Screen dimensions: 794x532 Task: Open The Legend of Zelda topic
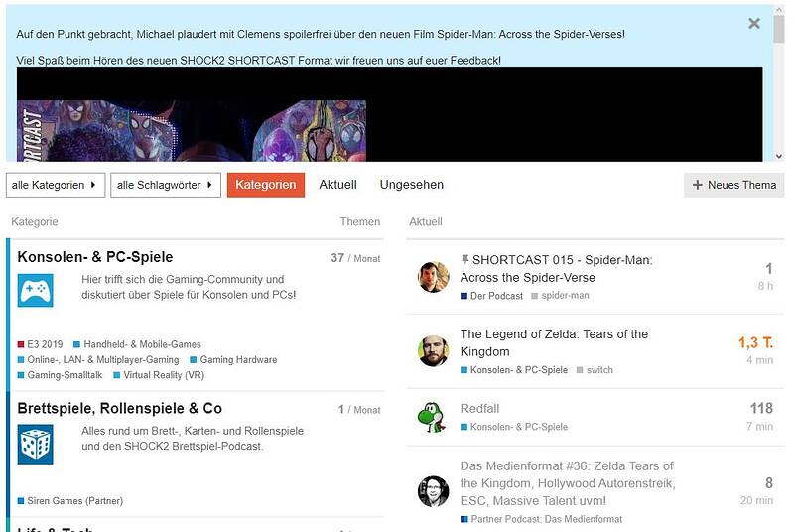click(x=554, y=342)
